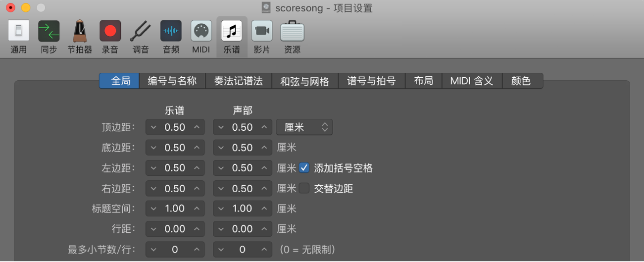Image resolution: width=644 pixels, height=262 pixels.
Task: Decrease 标题空间 声部 value
Action: [221, 209]
